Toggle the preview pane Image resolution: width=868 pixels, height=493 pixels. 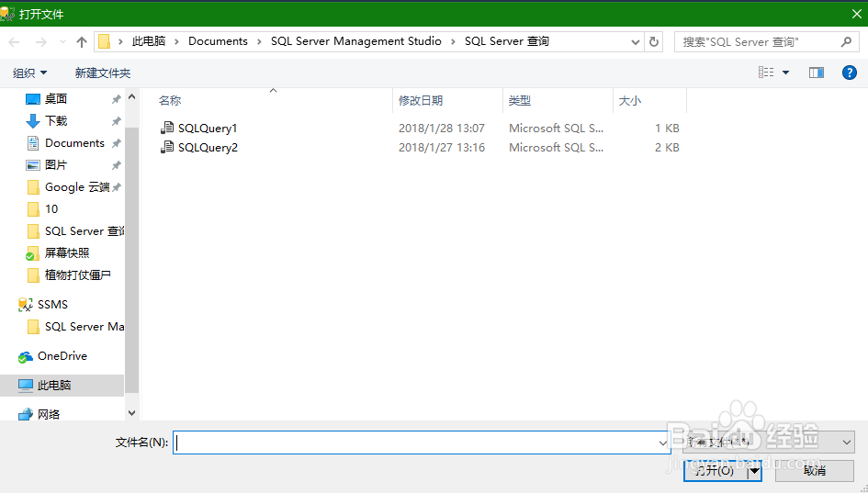tap(817, 73)
